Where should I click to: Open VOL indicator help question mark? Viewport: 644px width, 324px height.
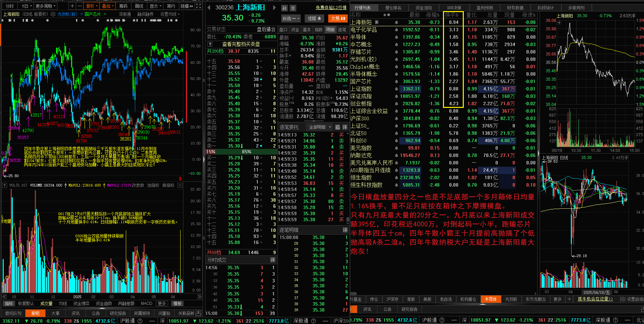(x=5, y=185)
